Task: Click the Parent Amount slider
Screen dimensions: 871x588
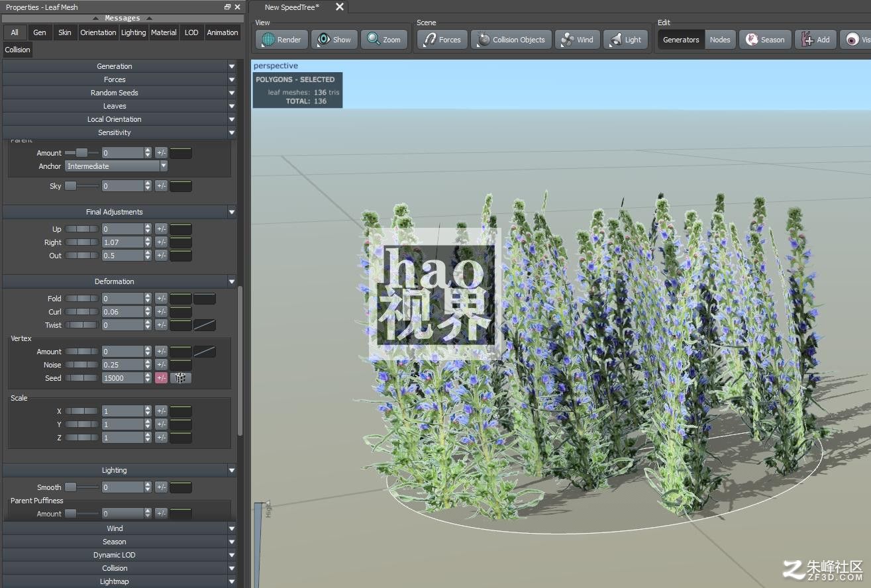Action: [81, 153]
